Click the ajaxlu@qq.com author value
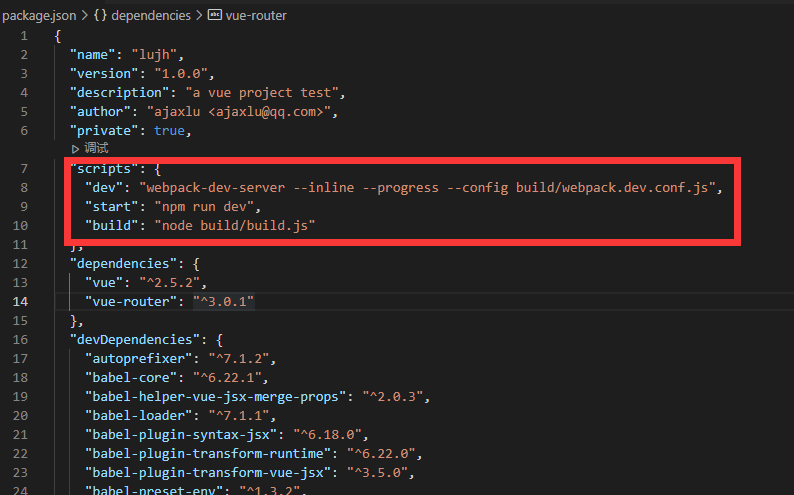This screenshot has height=495, width=794. click(x=239, y=112)
